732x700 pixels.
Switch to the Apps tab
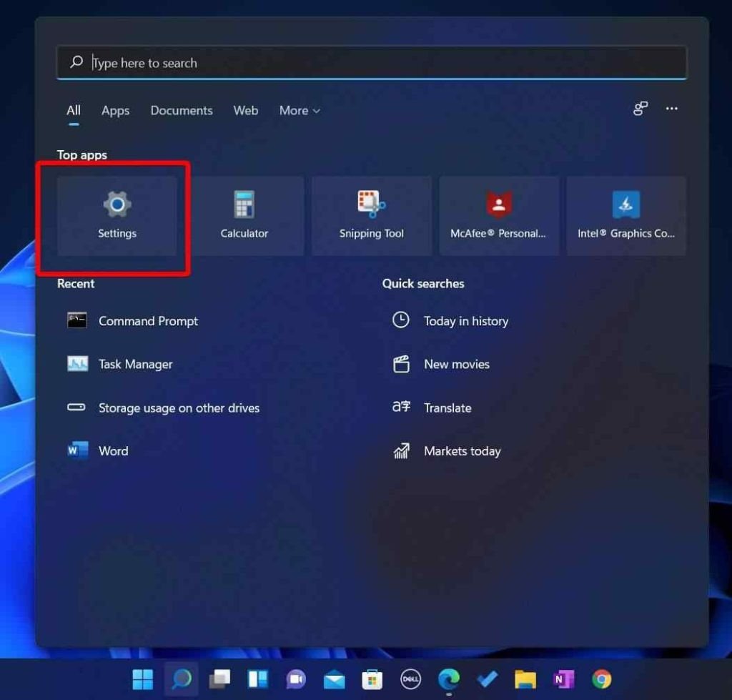pos(115,111)
